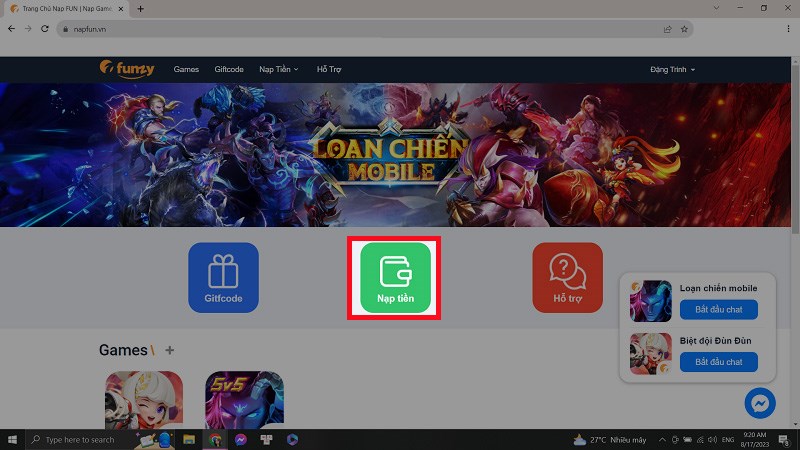The width and height of the screenshot is (800, 450).
Task: Share this page from address bar
Action: point(667,29)
